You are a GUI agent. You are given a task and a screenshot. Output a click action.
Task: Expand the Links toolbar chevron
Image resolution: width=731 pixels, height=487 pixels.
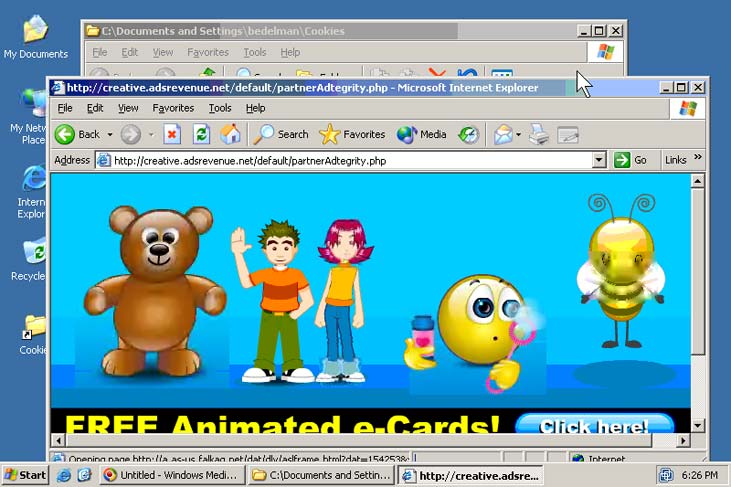tap(698, 159)
